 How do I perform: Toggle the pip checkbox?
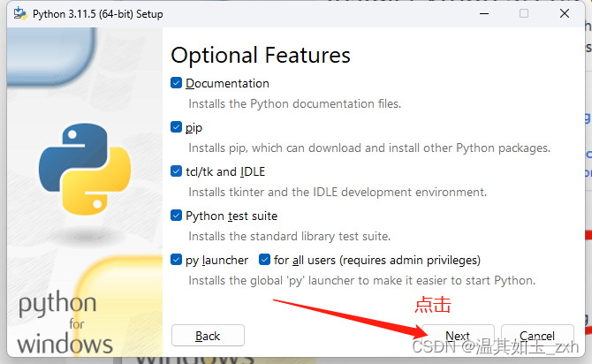pos(177,127)
